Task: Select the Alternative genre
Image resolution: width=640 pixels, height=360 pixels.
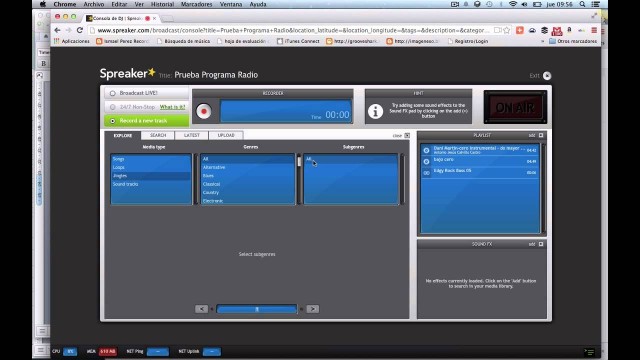Action: click(x=247, y=167)
